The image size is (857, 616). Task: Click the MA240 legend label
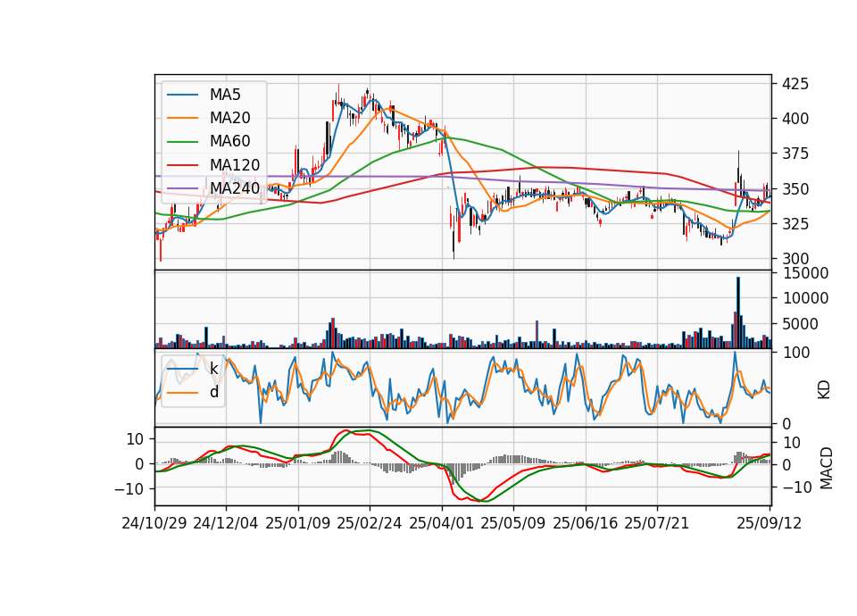point(235,188)
